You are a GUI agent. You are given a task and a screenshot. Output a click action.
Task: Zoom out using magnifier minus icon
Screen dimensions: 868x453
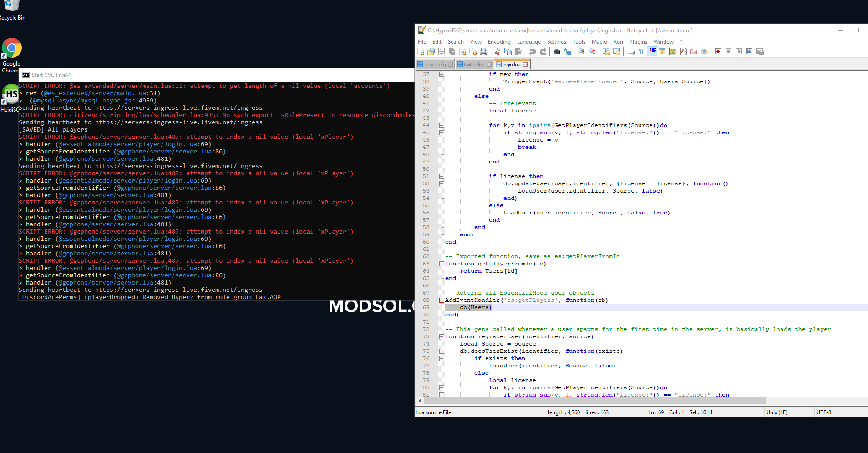(x=592, y=51)
